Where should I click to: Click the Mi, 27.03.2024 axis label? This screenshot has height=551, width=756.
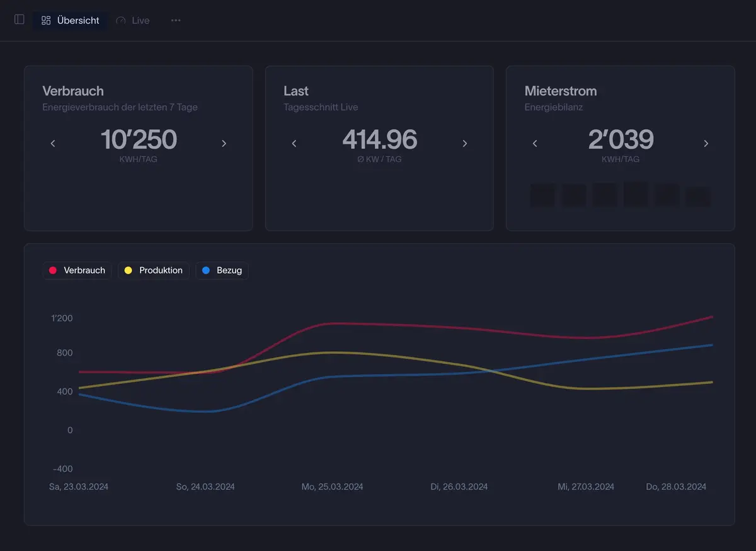[586, 486]
